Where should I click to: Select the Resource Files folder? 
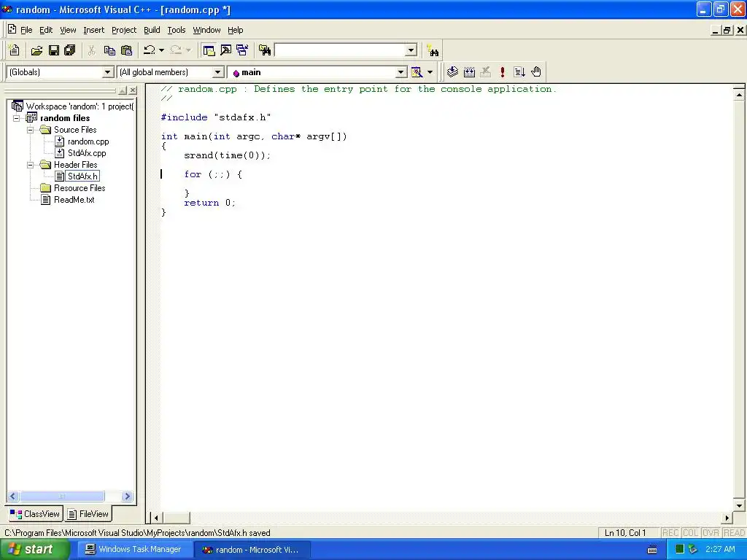pos(80,188)
